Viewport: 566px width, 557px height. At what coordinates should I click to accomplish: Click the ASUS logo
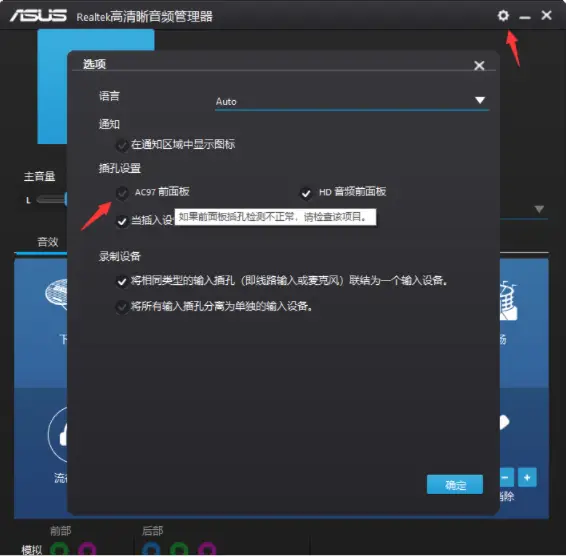pyautogui.click(x=38, y=16)
